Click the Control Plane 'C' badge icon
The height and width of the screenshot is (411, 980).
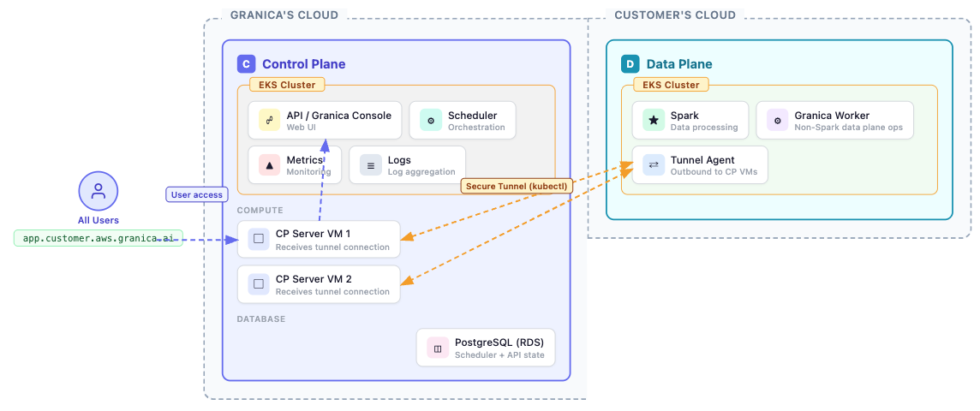tap(247, 64)
